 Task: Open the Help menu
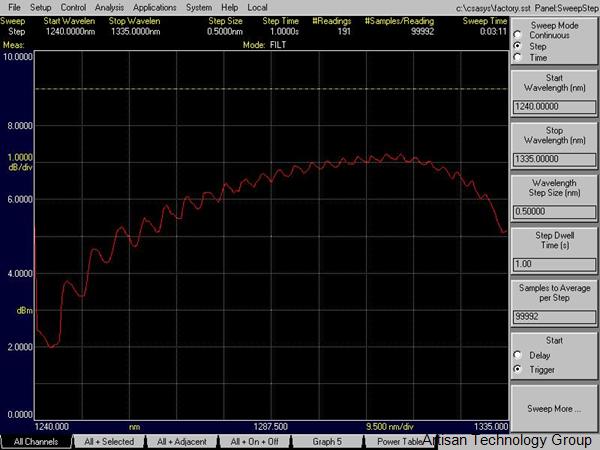coord(231,7)
